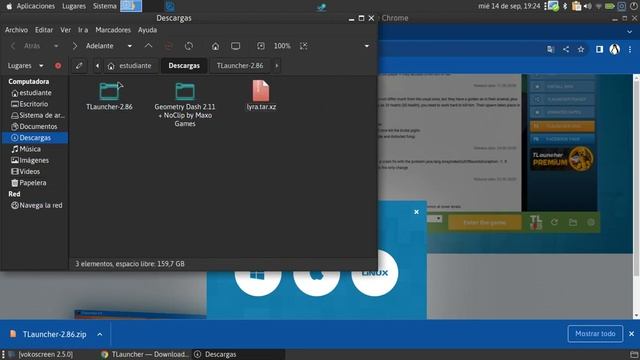Click Mostrar todo in downloads bar
Viewport: 640px width, 360px height.
pos(595,334)
